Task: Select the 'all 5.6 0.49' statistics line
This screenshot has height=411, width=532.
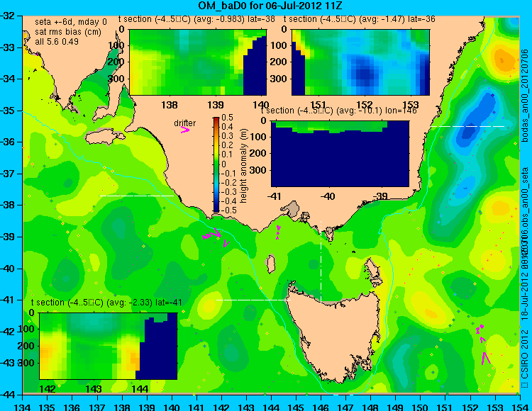Action: tap(57, 42)
